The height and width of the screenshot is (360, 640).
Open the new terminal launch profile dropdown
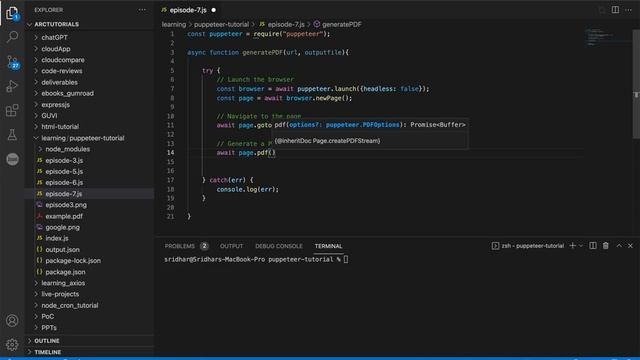[581, 246]
